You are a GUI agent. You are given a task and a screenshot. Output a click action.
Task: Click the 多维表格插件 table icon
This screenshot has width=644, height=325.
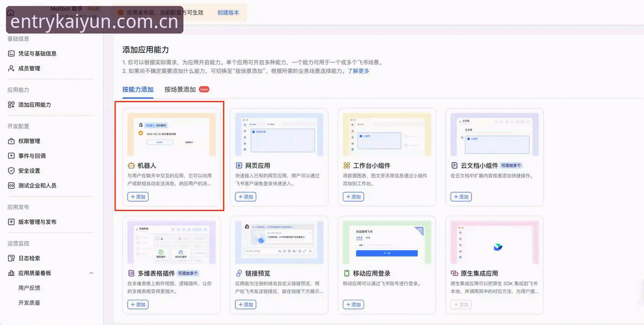(x=131, y=273)
